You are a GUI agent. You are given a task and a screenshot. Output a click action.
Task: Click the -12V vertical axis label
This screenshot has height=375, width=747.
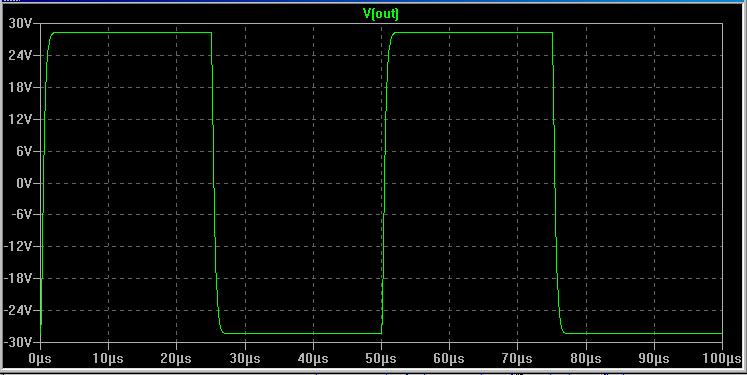17,246
